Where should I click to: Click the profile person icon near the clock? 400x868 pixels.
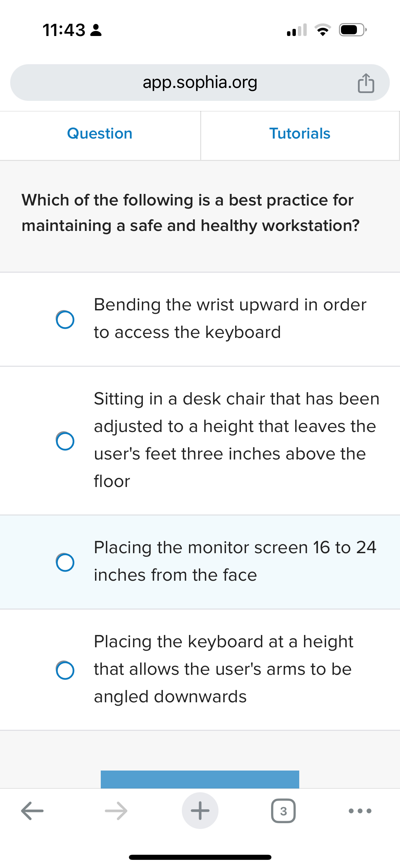click(95, 31)
